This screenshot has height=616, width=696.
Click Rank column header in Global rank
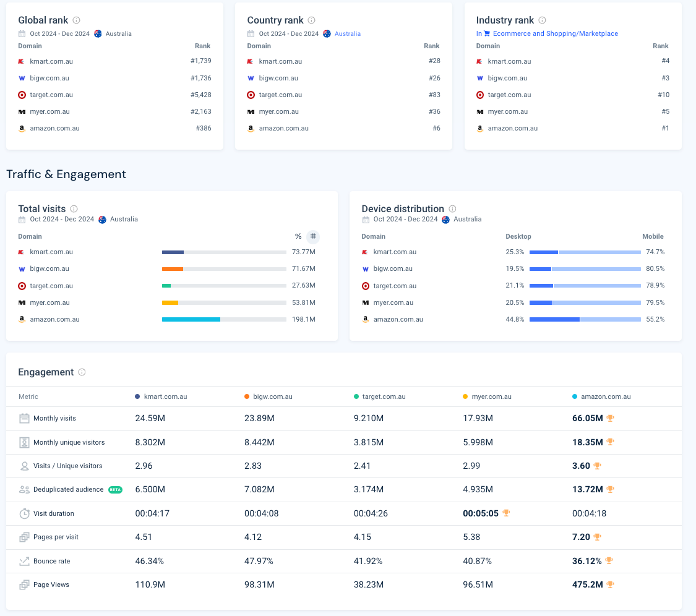click(202, 46)
